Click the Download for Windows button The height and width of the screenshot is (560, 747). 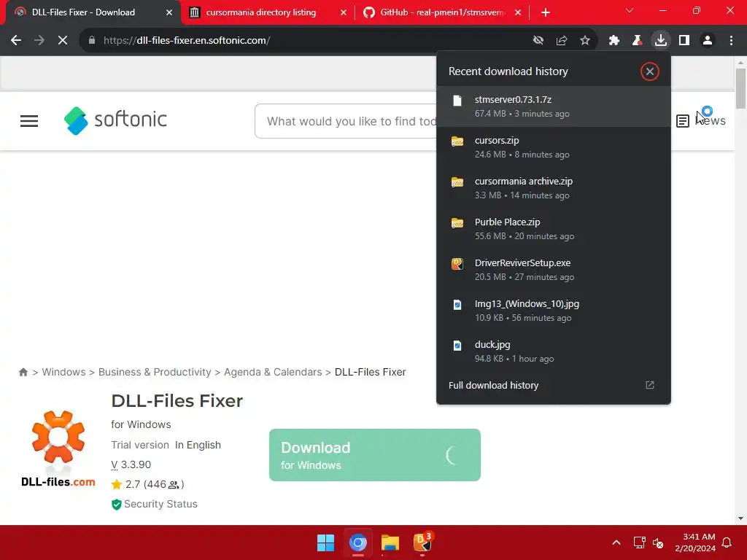[375, 455]
